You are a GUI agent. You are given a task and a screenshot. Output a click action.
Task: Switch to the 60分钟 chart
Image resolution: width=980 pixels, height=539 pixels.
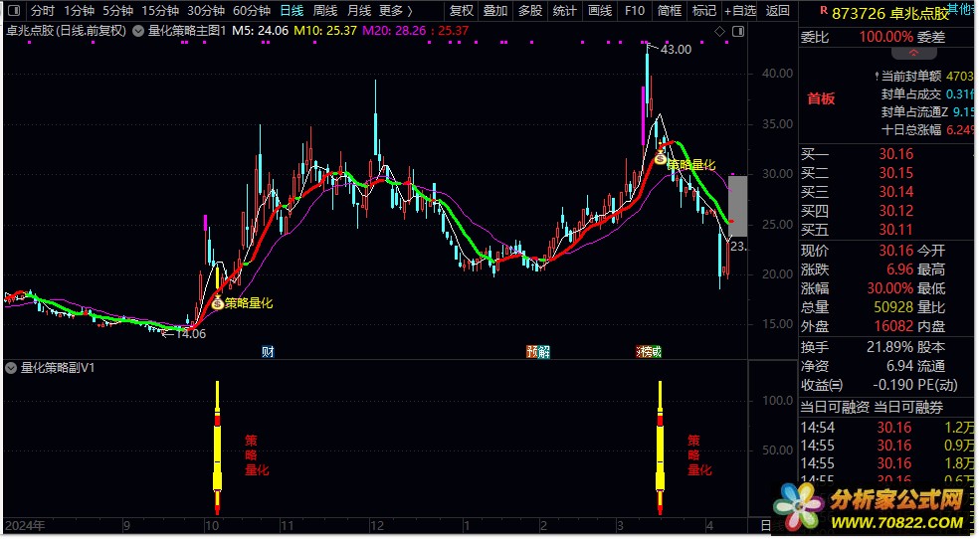[x=252, y=11]
